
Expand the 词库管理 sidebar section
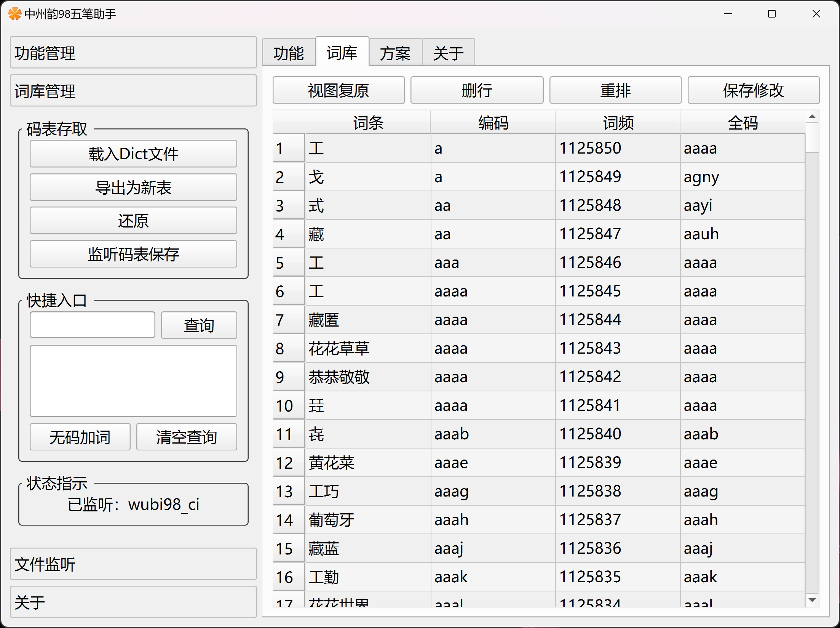click(133, 91)
